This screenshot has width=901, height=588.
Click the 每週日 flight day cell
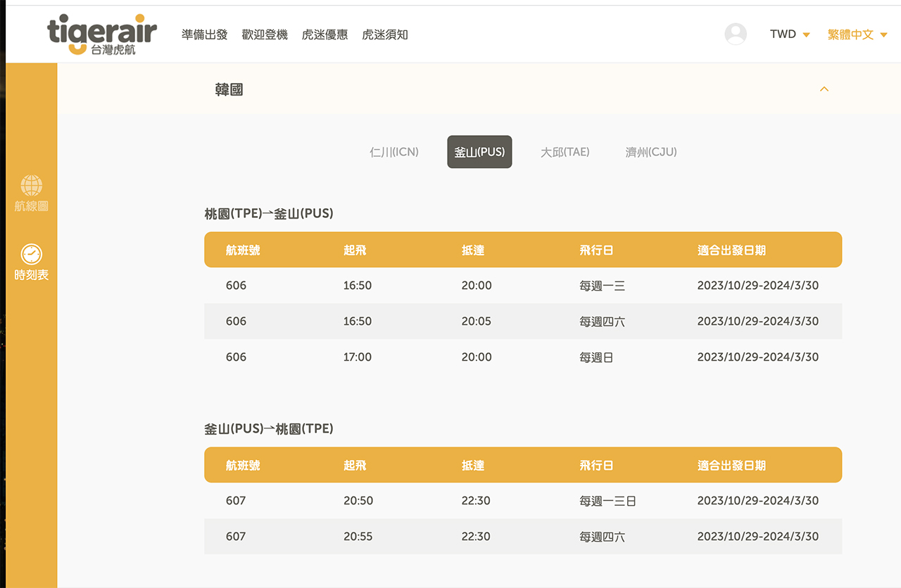click(x=596, y=357)
